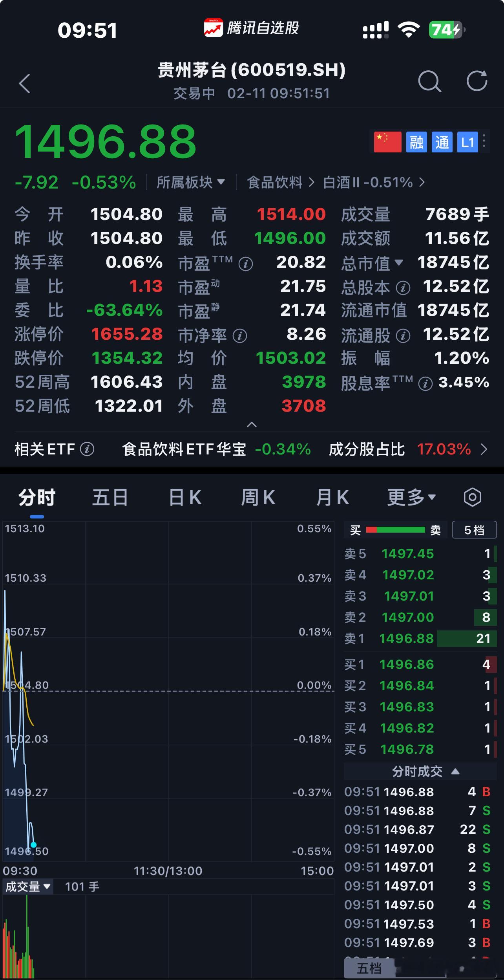Tap trade tick 1496.87 22 S

[418, 829]
